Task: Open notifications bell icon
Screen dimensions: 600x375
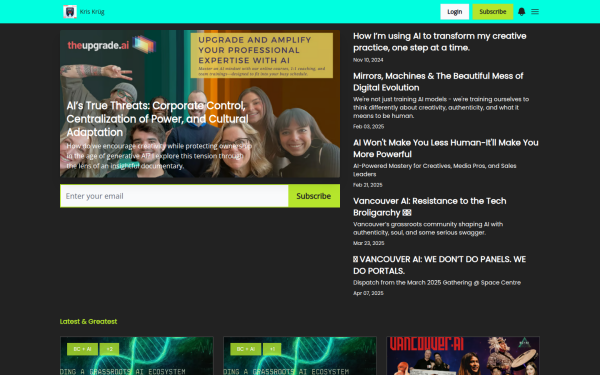Action: point(521,12)
